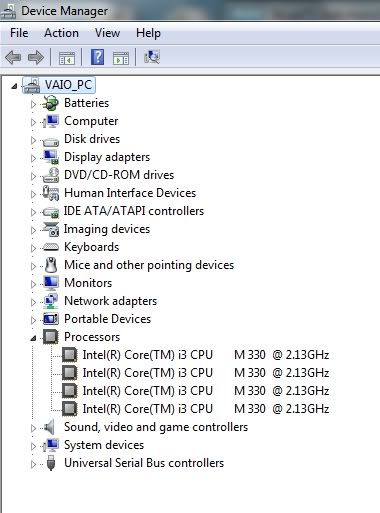
Task: Click the Show/Hide Console Tree icon
Action: coord(67,58)
